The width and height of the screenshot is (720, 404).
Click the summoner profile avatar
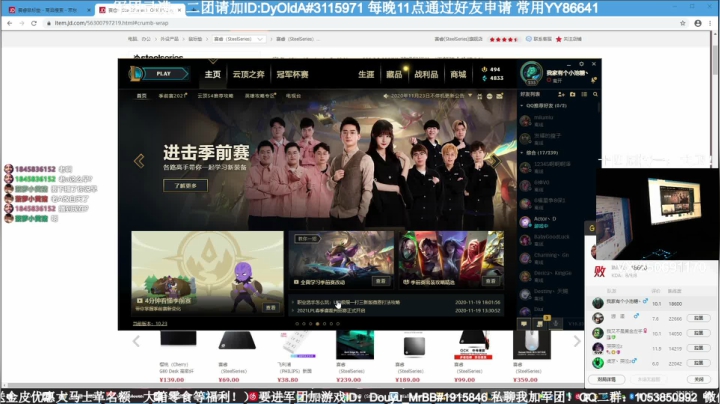(531, 73)
